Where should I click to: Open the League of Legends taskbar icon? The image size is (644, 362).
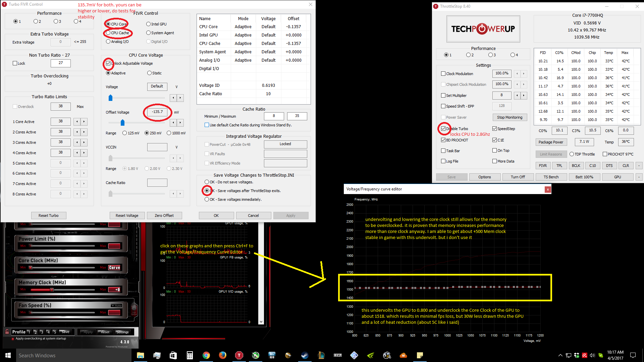pyautogui.click(x=321, y=355)
